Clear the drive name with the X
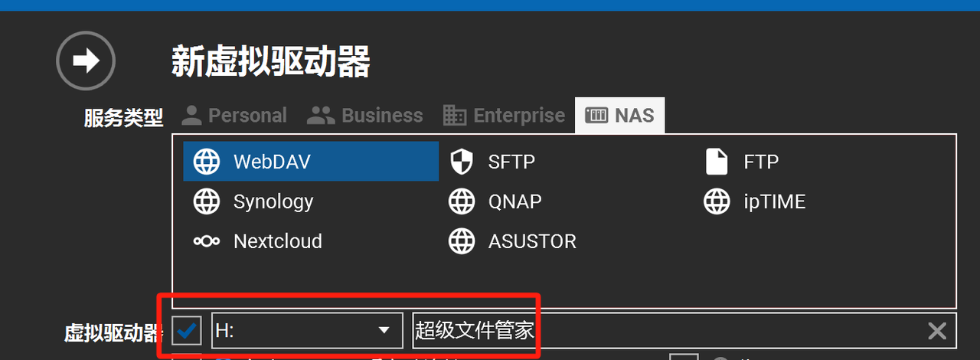Viewport: 980px width, 360px height. 937,331
